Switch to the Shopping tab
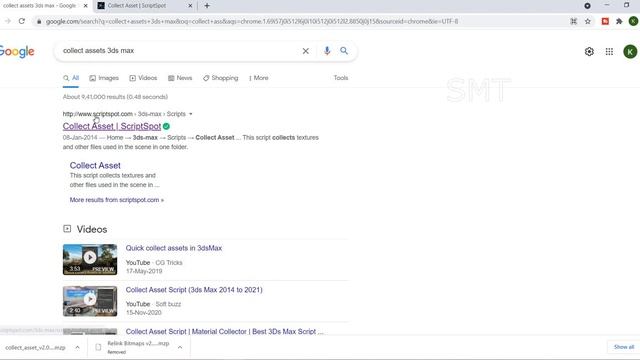Screen dimensions: 640x360 (x=220, y=78)
